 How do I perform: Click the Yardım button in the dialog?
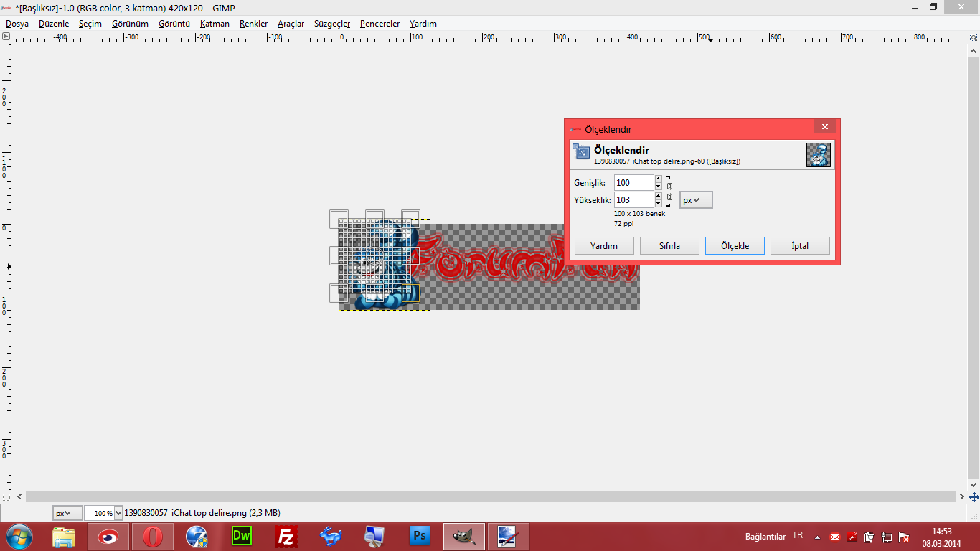click(x=604, y=246)
